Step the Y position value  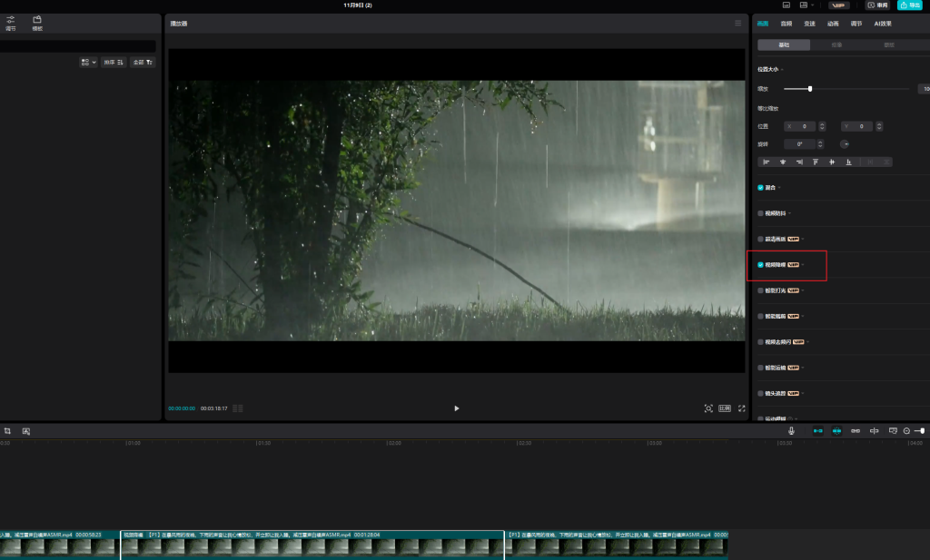879,126
